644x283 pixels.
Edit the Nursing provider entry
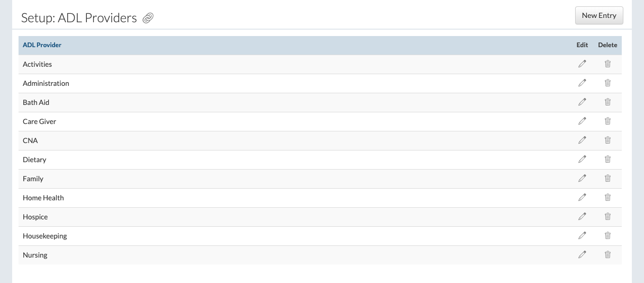click(x=583, y=255)
